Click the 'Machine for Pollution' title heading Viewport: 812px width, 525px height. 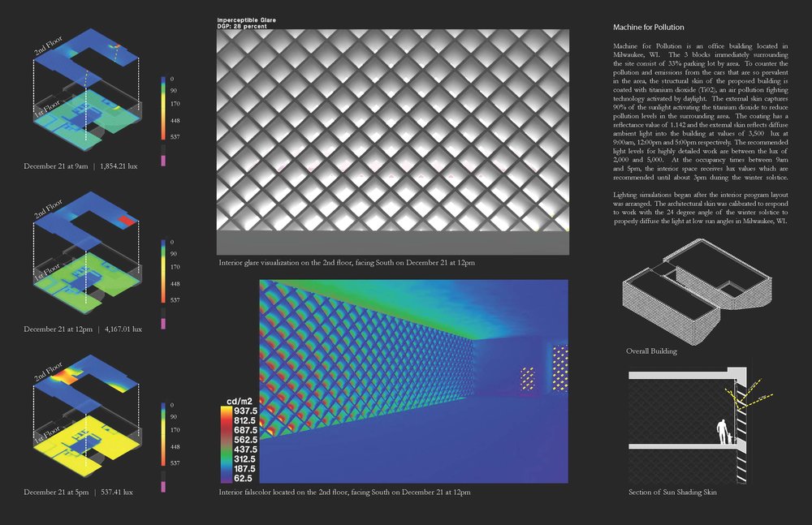coord(648,28)
